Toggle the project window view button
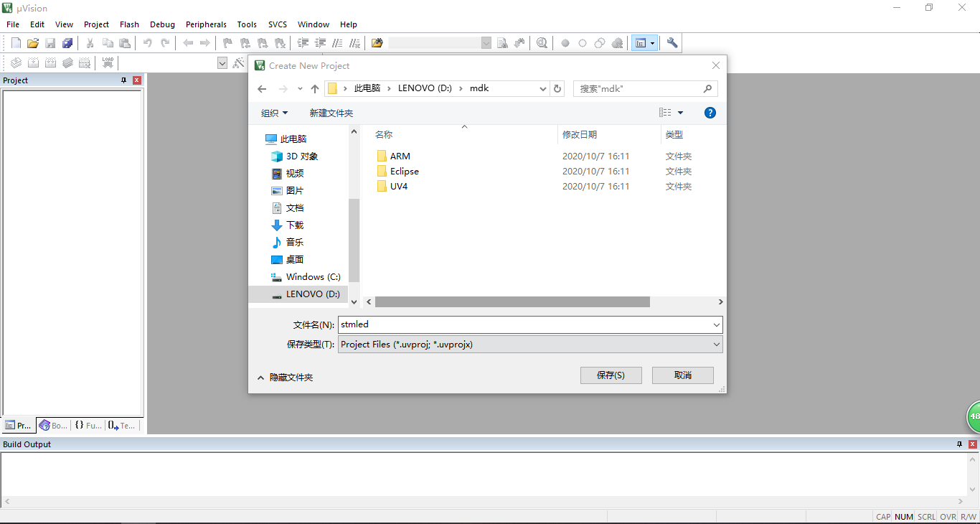The image size is (980, 524). tap(641, 43)
